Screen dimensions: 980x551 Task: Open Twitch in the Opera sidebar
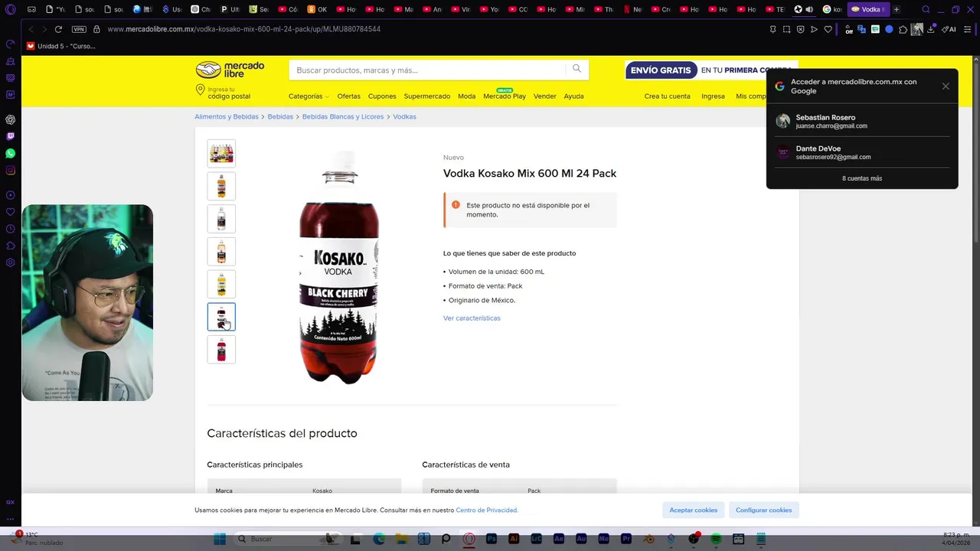tap(10, 136)
